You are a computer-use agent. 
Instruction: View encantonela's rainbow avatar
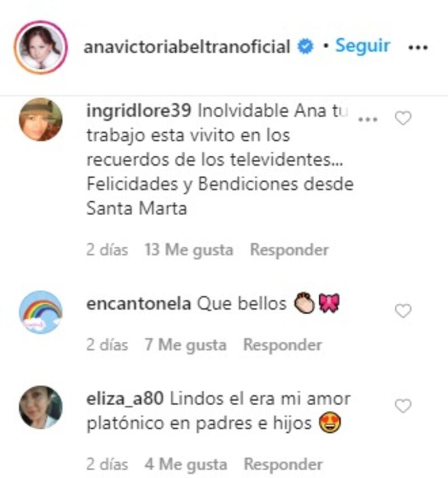click(41, 312)
